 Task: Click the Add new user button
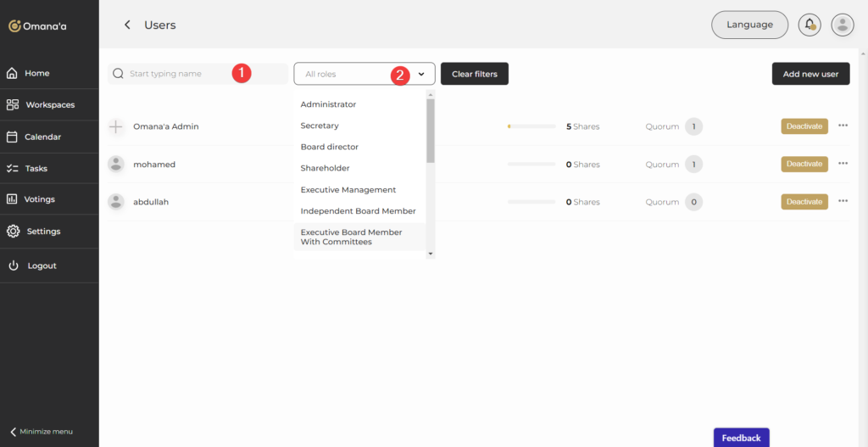coord(810,74)
